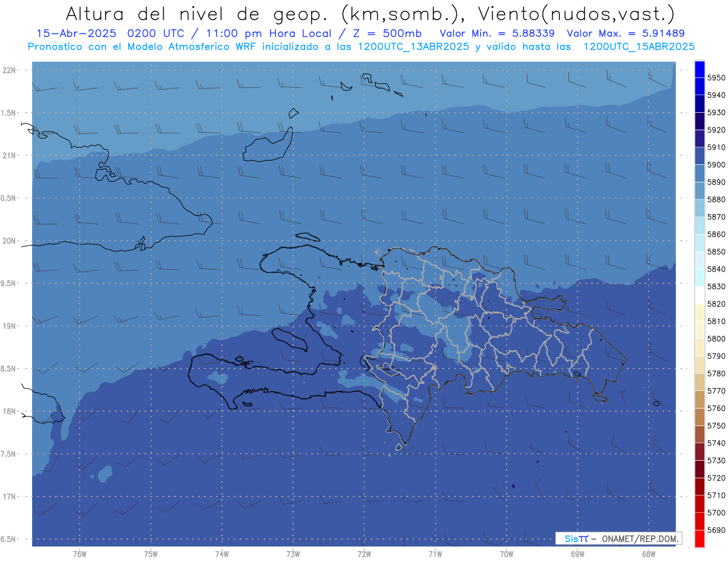Click the 75W longitude axis label

point(151,554)
